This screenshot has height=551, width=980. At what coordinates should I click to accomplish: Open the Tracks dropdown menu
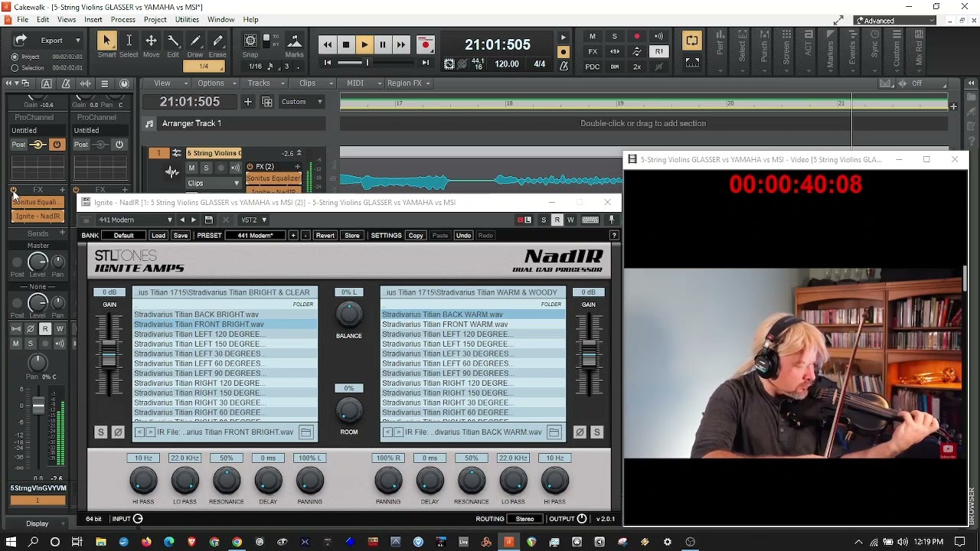click(x=263, y=83)
